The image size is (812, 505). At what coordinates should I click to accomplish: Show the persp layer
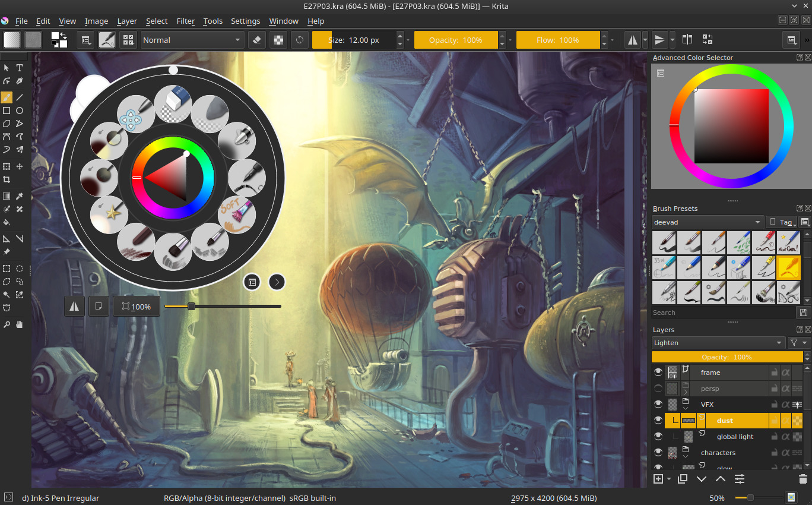point(658,389)
